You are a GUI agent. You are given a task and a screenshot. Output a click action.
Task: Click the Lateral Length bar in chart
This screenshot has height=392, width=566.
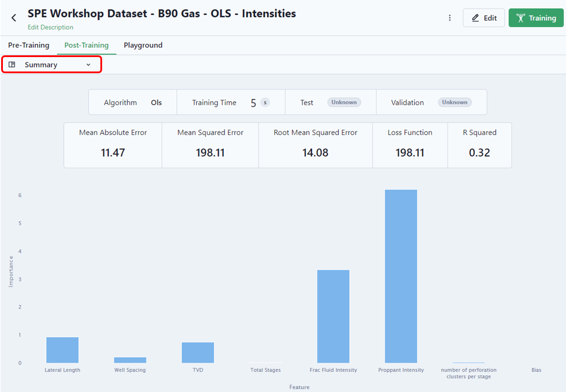click(x=62, y=350)
